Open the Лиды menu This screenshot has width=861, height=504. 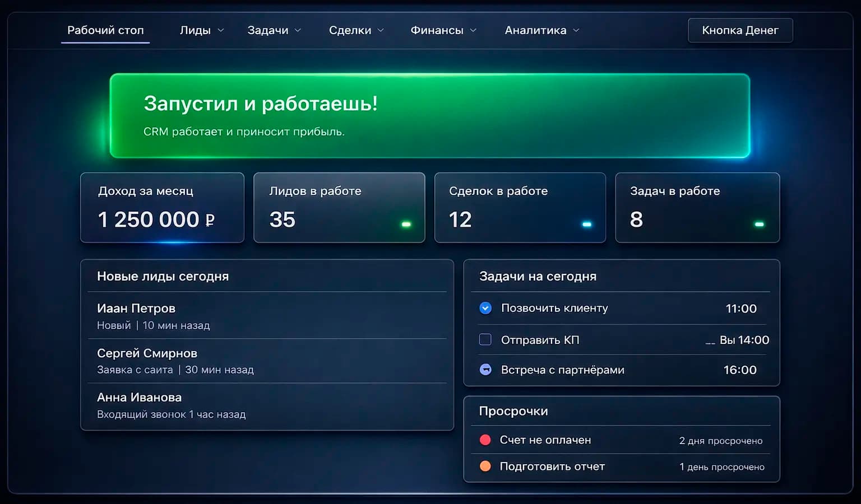pyautogui.click(x=195, y=30)
